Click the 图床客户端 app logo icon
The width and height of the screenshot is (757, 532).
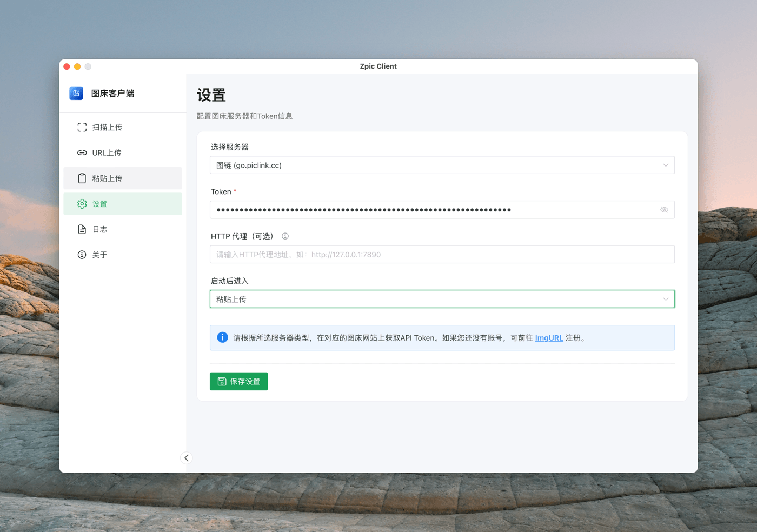(x=76, y=93)
